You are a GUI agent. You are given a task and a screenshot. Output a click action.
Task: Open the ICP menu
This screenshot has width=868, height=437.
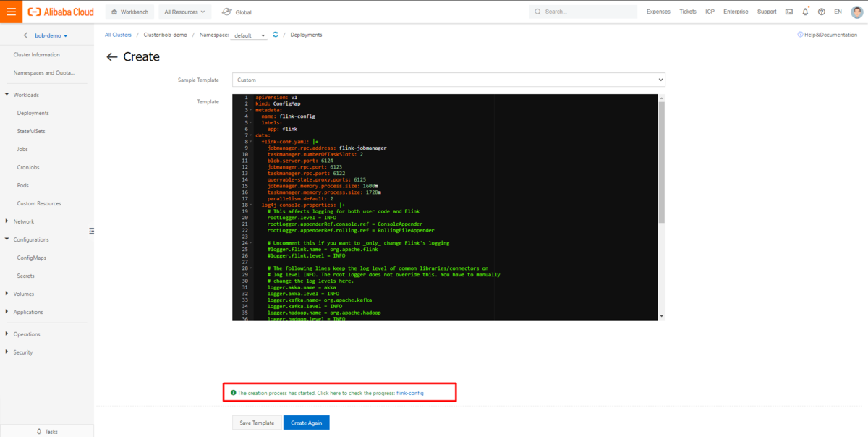click(710, 12)
